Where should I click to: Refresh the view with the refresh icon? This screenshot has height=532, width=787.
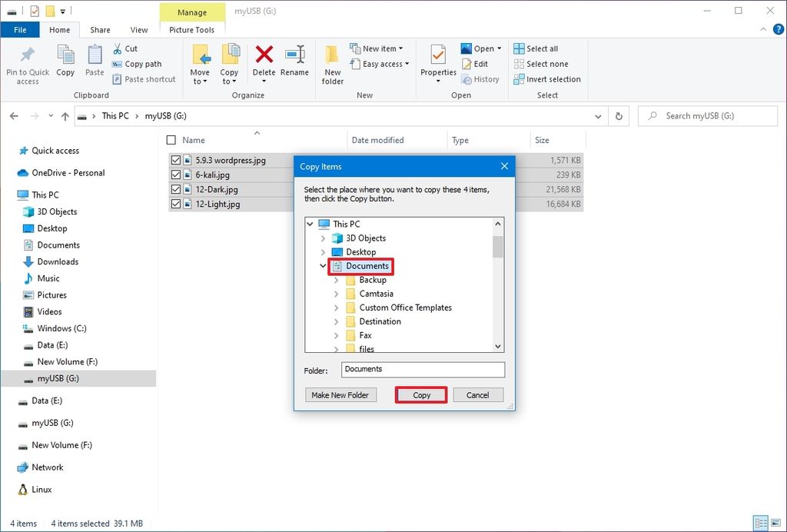[619, 115]
